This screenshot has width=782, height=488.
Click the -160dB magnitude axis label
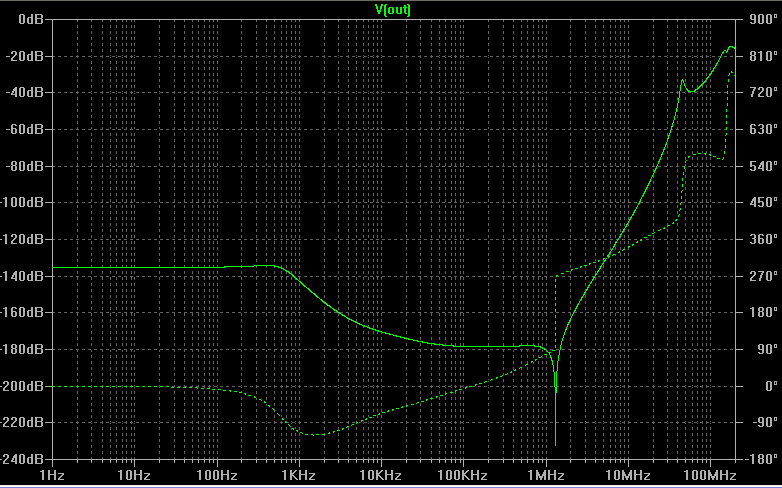[22, 312]
